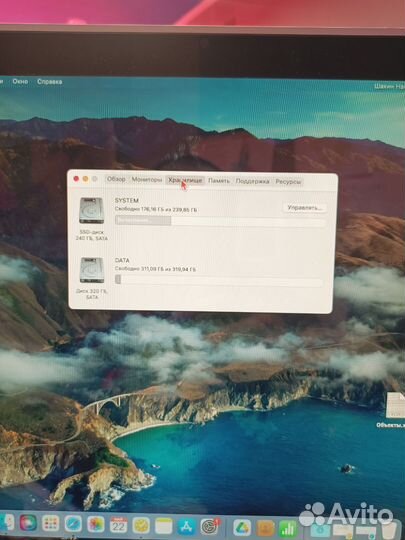Open the Поддержка tab
This screenshot has height=540, width=405.
click(252, 181)
